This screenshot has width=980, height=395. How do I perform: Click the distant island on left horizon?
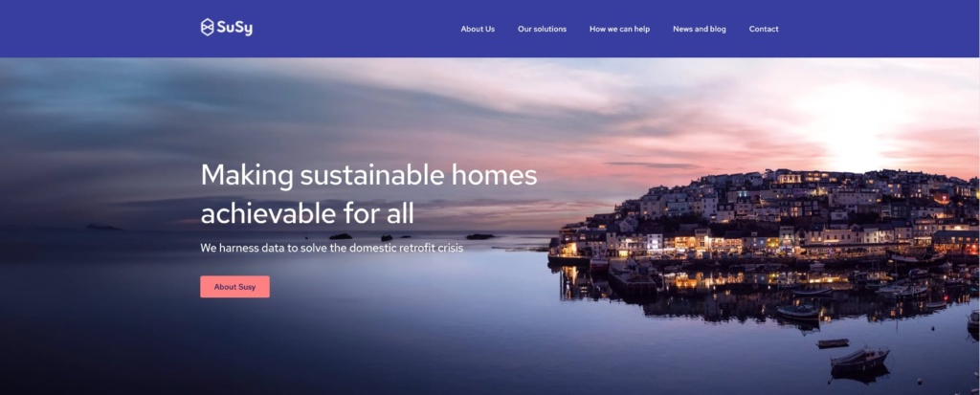pyautogui.click(x=103, y=227)
